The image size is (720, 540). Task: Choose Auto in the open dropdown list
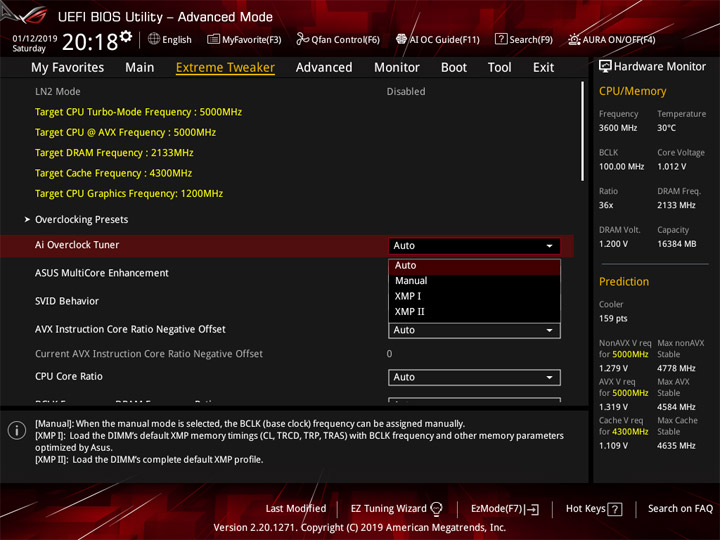point(474,265)
